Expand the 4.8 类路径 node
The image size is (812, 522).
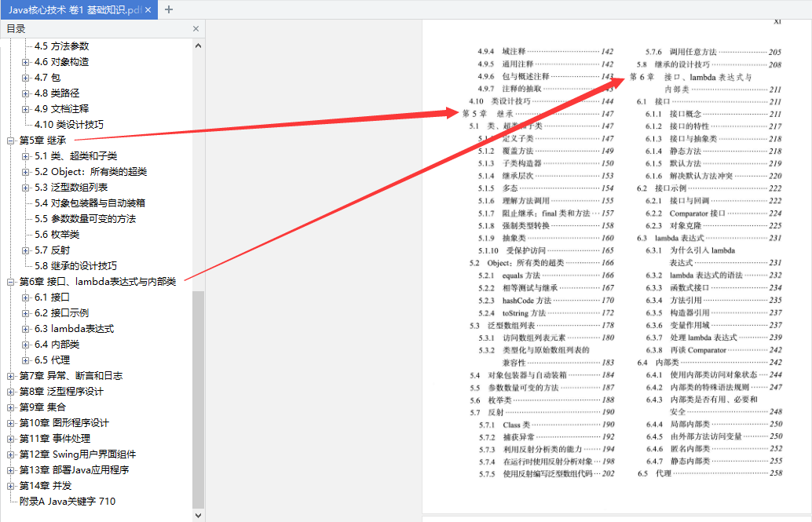click(25, 93)
